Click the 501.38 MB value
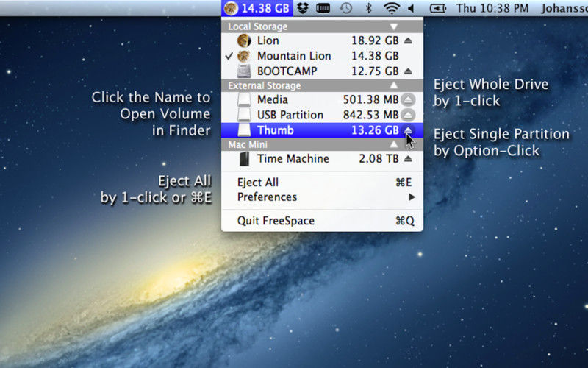Viewport: 588px width, 368px height. point(370,99)
